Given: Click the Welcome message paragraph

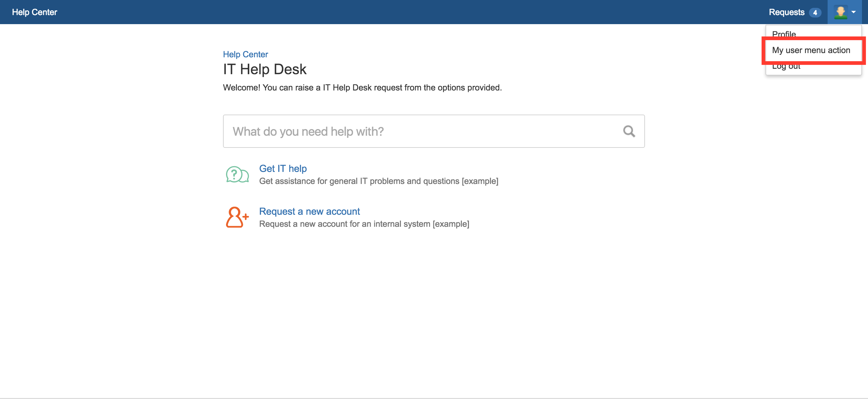Looking at the screenshot, I should 362,88.
